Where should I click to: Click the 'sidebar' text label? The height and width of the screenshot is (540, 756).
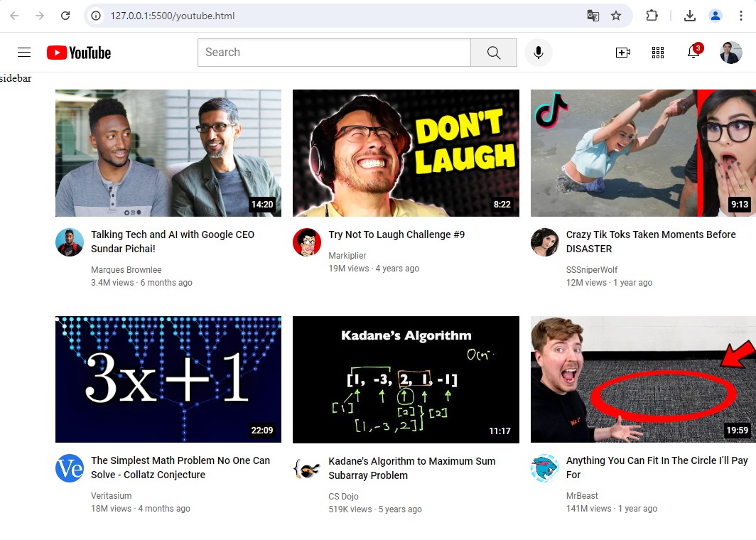[16, 78]
